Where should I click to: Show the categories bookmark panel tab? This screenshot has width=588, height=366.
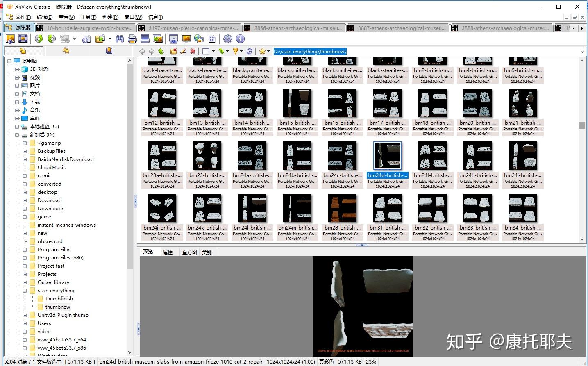[x=109, y=51]
